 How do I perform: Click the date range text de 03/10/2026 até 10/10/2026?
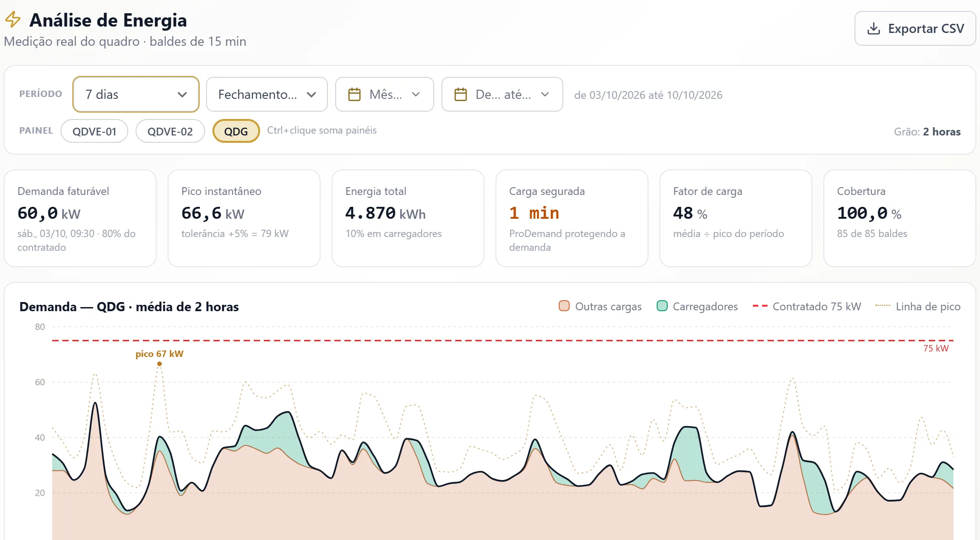coord(648,95)
